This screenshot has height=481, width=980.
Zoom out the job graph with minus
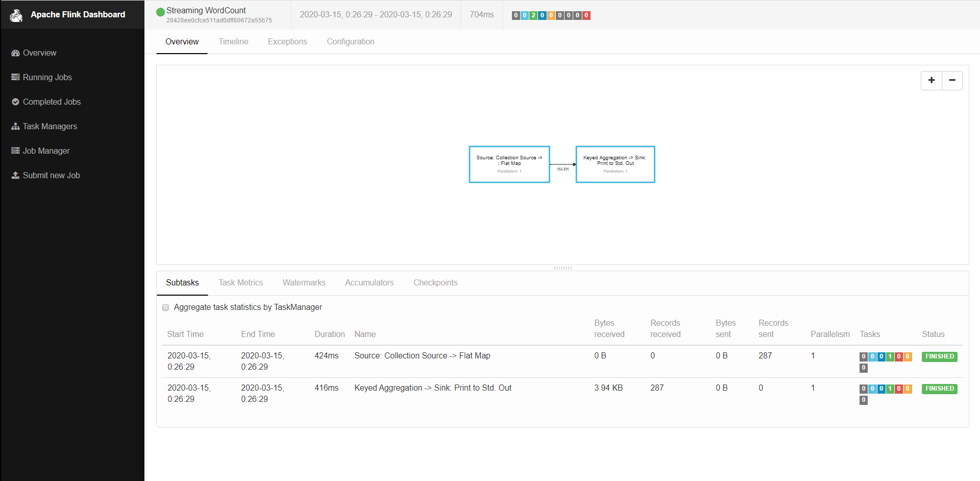click(952, 80)
